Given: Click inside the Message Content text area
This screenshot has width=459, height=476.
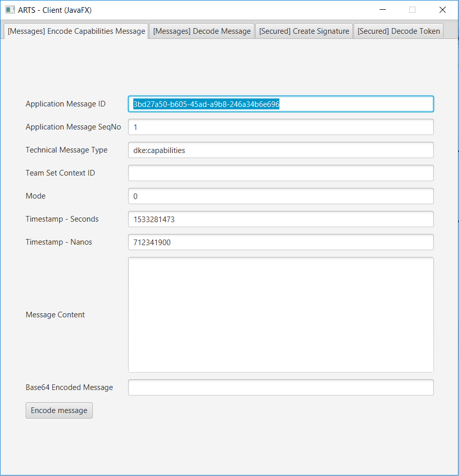Looking at the screenshot, I should pos(280,314).
